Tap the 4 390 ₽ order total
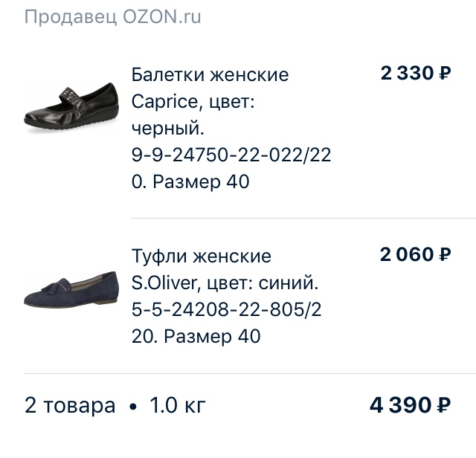476x458 pixels. click(411, 405)
